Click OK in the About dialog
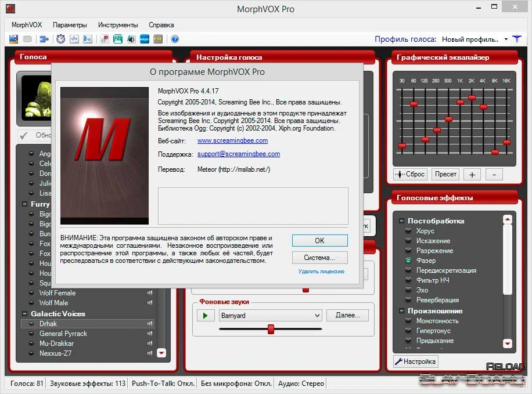Viewport: 532px width, 394px height. (319, 240)
